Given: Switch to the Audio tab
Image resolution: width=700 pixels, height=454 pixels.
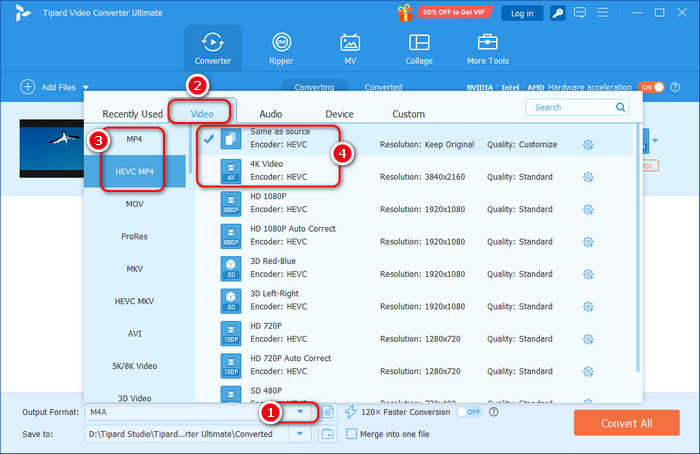Looking at the screenshot, I should (270, 114).
